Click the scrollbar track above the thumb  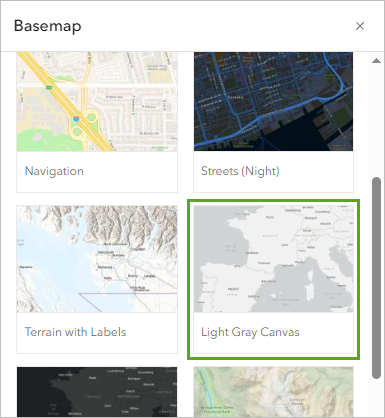[x=376, y=121]
